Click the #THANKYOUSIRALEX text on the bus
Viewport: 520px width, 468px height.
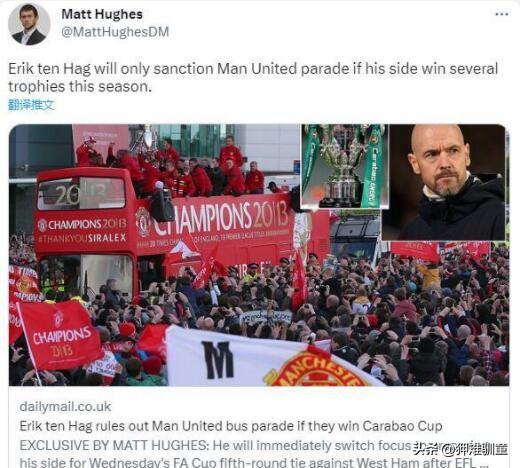pos(82,238)
